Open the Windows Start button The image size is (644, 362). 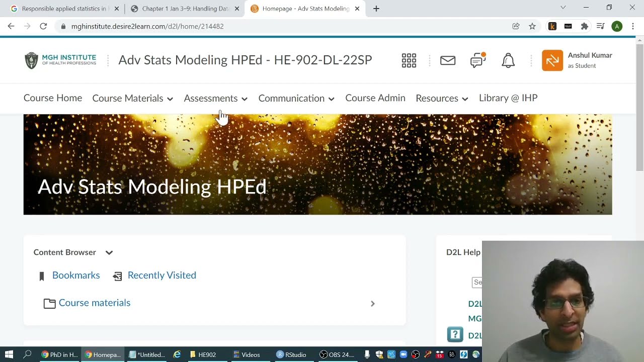(x=9, y=354)
